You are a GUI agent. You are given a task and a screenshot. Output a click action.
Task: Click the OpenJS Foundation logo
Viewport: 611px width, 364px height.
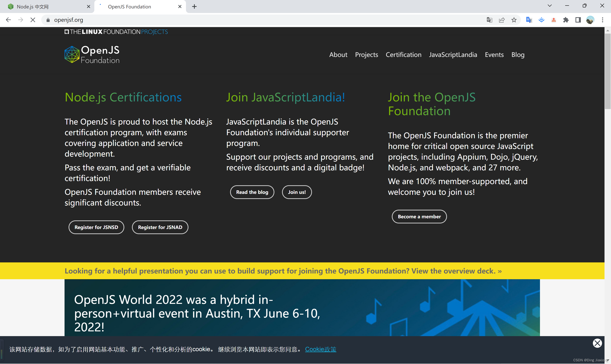click(x=92, y=54)
